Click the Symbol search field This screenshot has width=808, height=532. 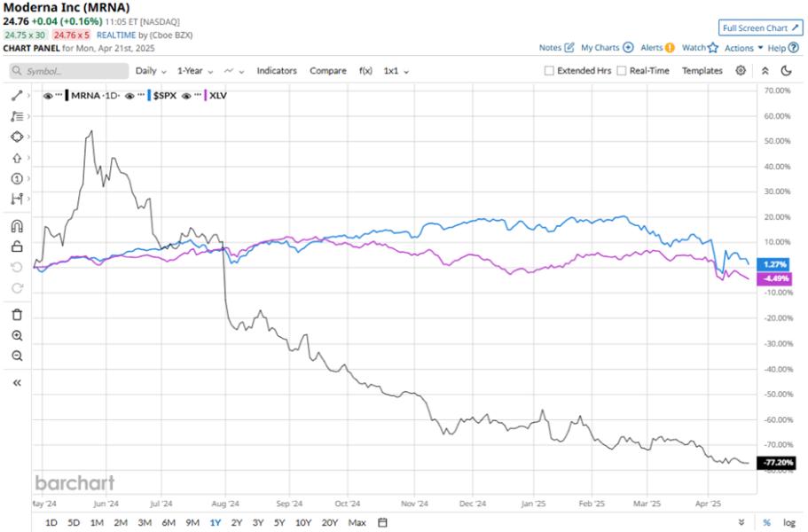tap(69, 71)
